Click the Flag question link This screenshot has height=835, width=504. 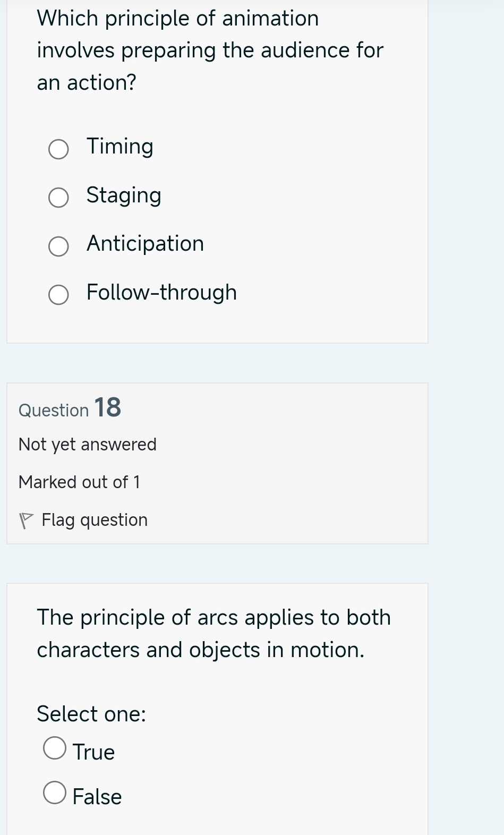click(94, 520)
